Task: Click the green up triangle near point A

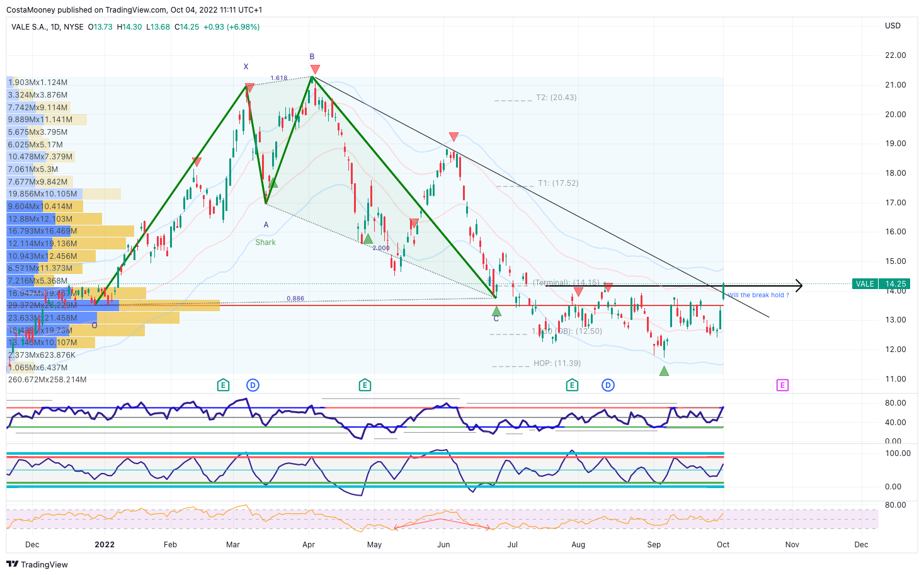Action: [x=273, y=183]
